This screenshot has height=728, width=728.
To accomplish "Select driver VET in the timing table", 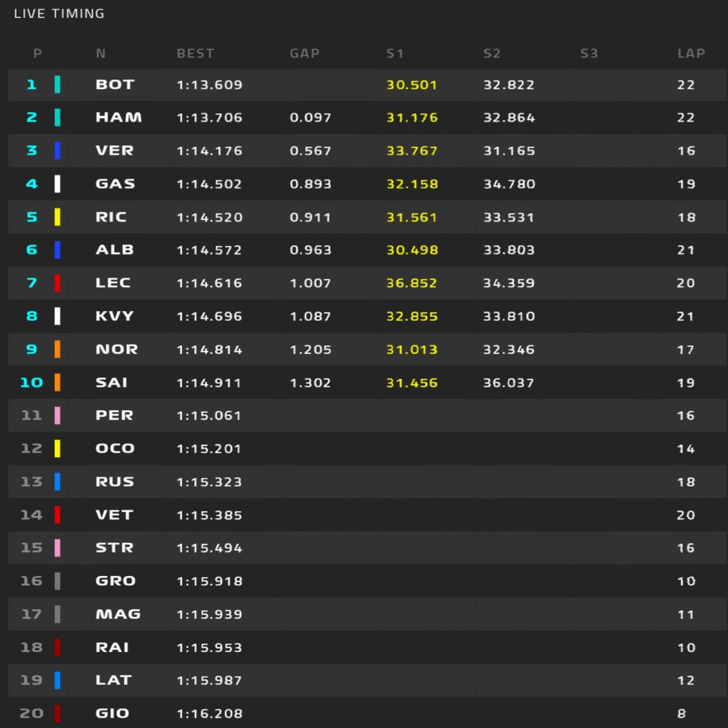I will click(x=114, y=515).
